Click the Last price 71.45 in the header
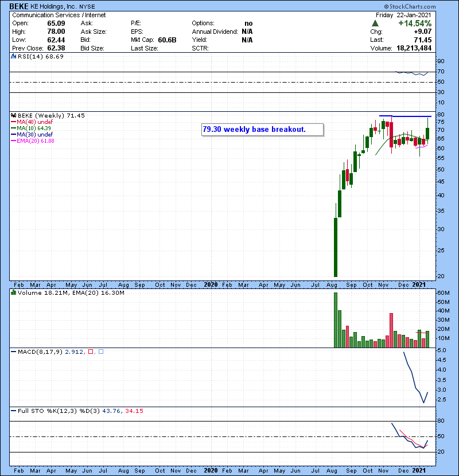Screen dimensions: 459x476 [x=423, y=40]
